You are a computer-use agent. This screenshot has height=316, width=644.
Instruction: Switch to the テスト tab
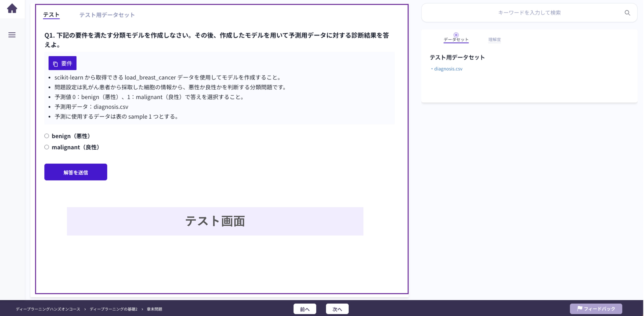click(51, 15)
